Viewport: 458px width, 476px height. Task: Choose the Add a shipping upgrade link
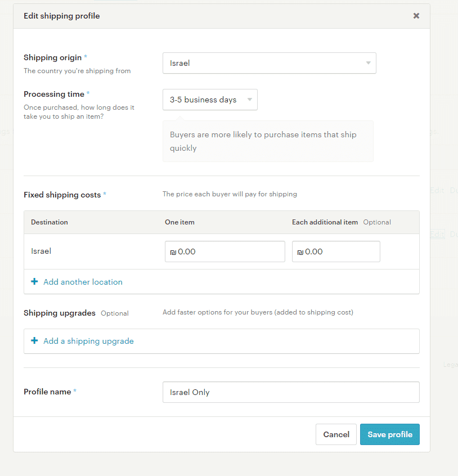click(x=88, y=341)
